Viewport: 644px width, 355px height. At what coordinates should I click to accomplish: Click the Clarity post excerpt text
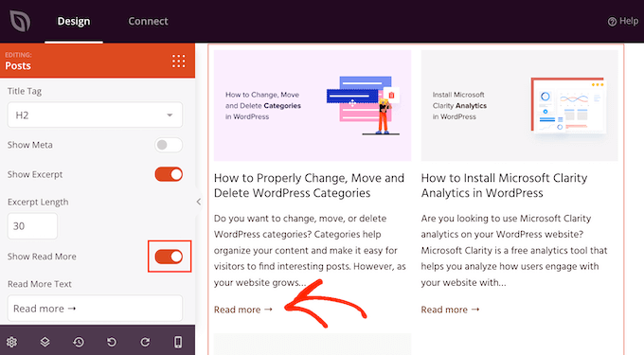coord(514,250)
